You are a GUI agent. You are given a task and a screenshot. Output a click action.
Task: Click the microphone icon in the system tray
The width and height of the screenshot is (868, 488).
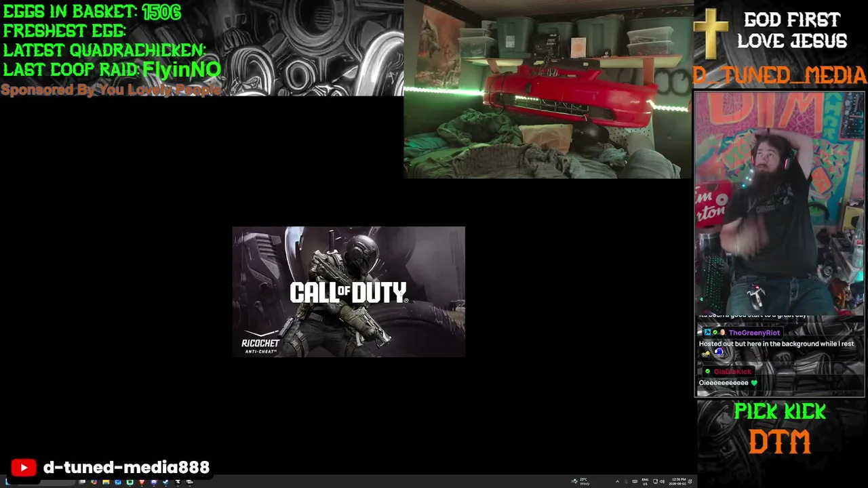click(x=626, y=482)
